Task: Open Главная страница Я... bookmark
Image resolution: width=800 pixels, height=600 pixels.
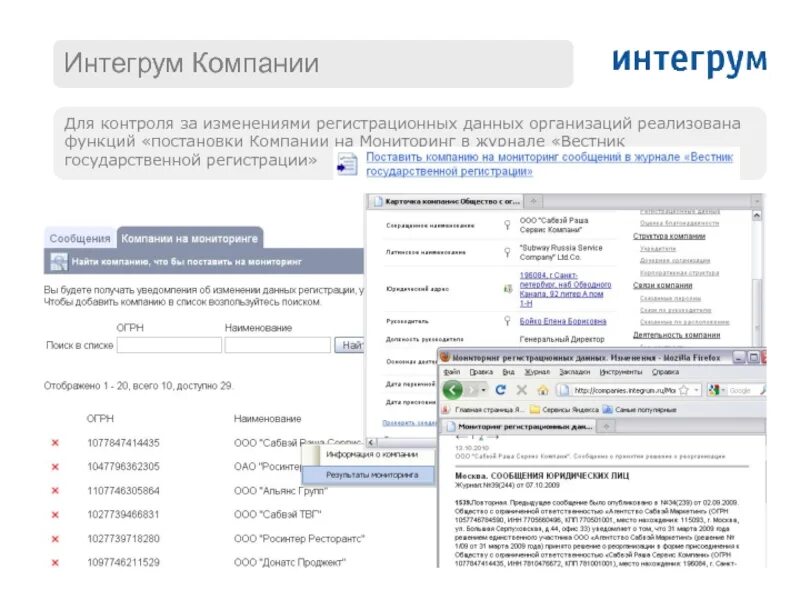Action: click(x=483, y=410)
